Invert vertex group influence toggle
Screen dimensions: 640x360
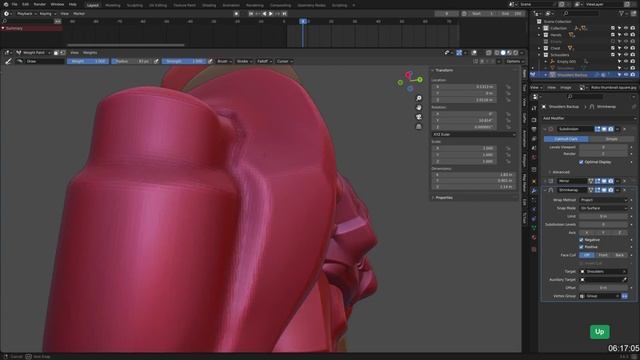tap(624, 296)
